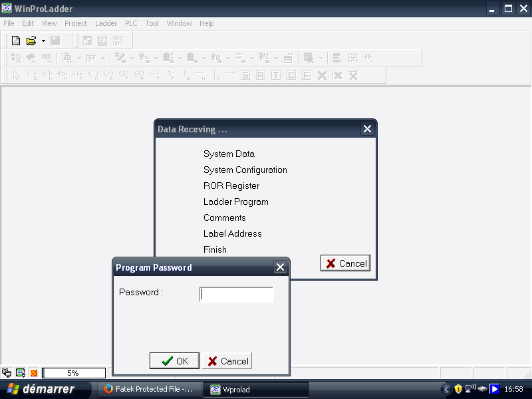Select the inverse output coil Q tool
Viewport: 532px width, 399px height.
pyautogui.click(x=108, y=75)
